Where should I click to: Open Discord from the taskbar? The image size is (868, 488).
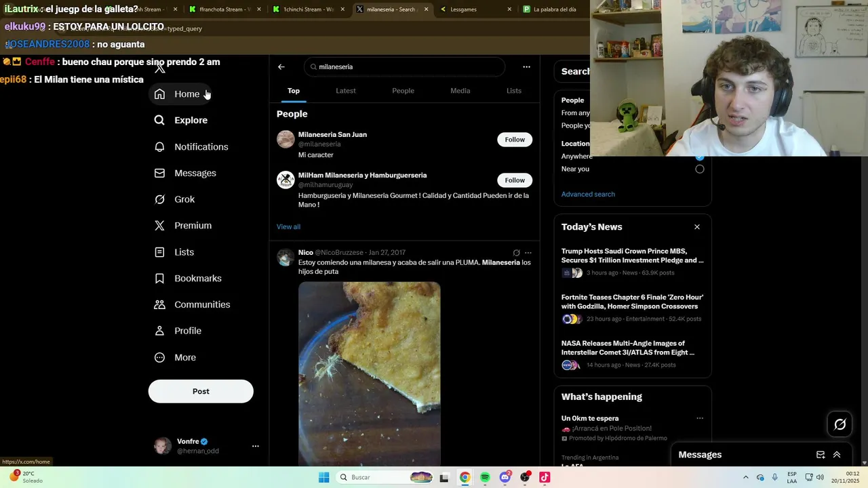tap(505, 477)
